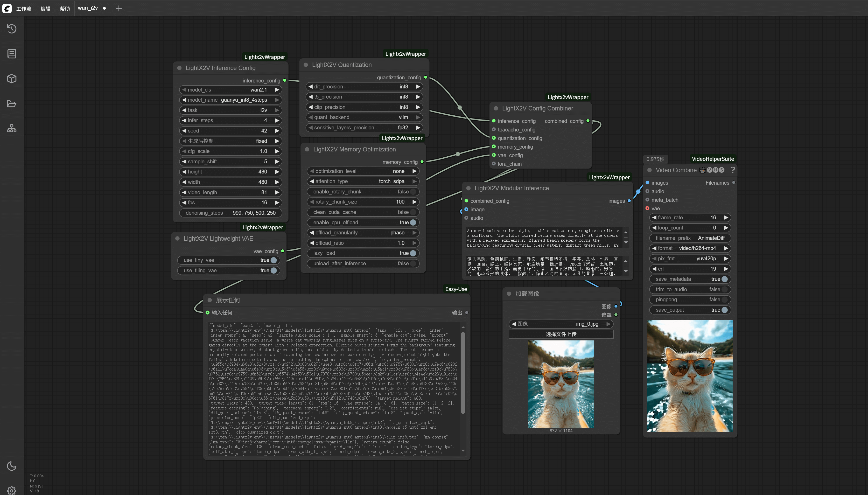Click the ComfyUI logo top-left
Image resolution: width=868 pixels, height=495 pixels.
coord(7,9)
